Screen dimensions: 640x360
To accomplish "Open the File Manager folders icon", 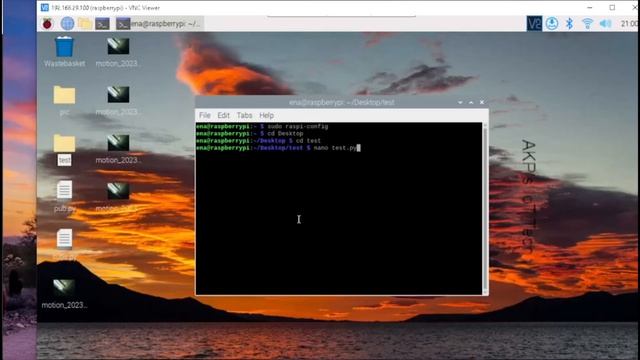I will pos(85,24).
